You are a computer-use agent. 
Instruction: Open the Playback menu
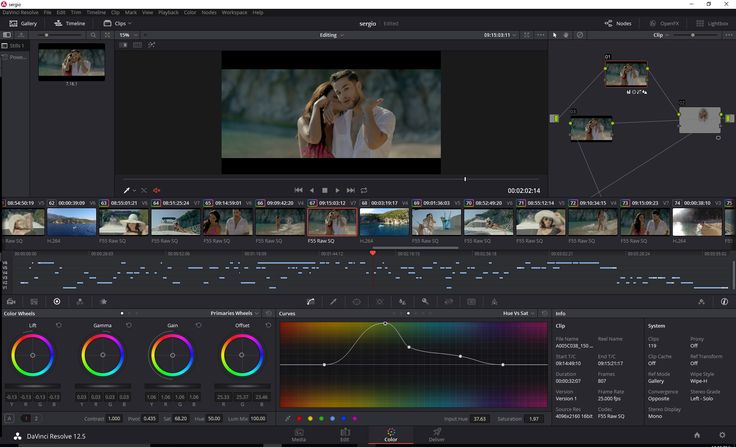coord(168,12)
